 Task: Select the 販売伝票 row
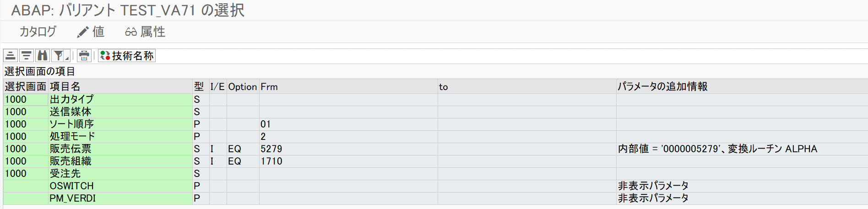click(x=71, y=149)
